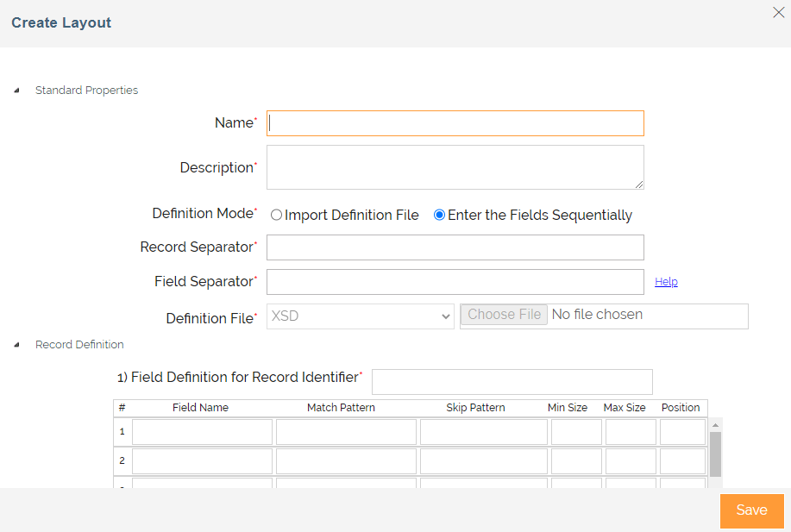Click the Choose File button
Image resolution: width=791 pixels, height=532 pixels.
[504, 315]
